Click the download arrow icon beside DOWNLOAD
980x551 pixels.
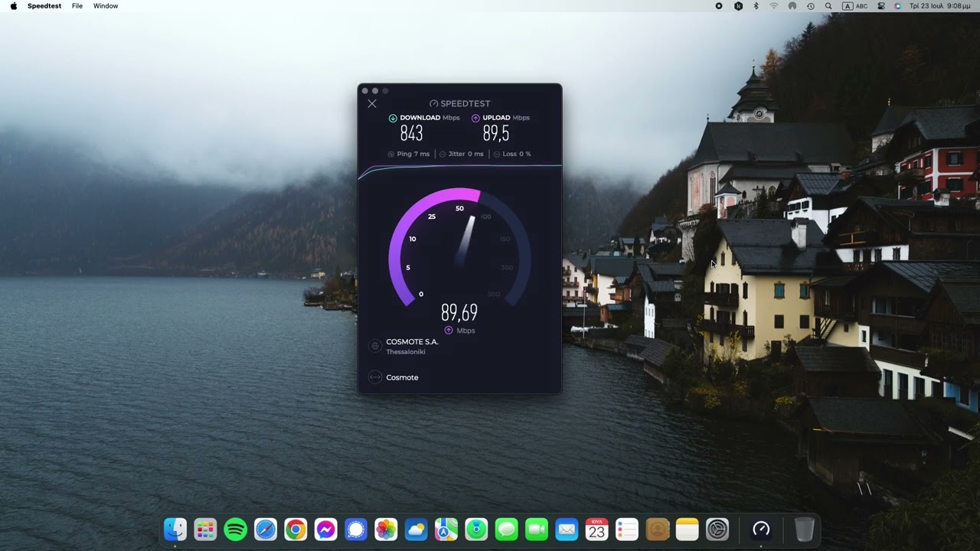coord(393,118)
